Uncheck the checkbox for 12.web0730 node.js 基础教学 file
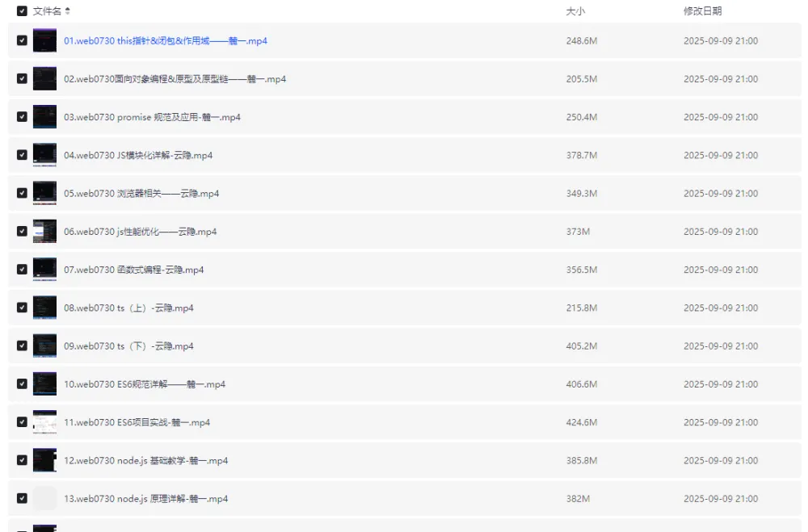The height and width of the screenshot is (532, 808). pos(22,460)
